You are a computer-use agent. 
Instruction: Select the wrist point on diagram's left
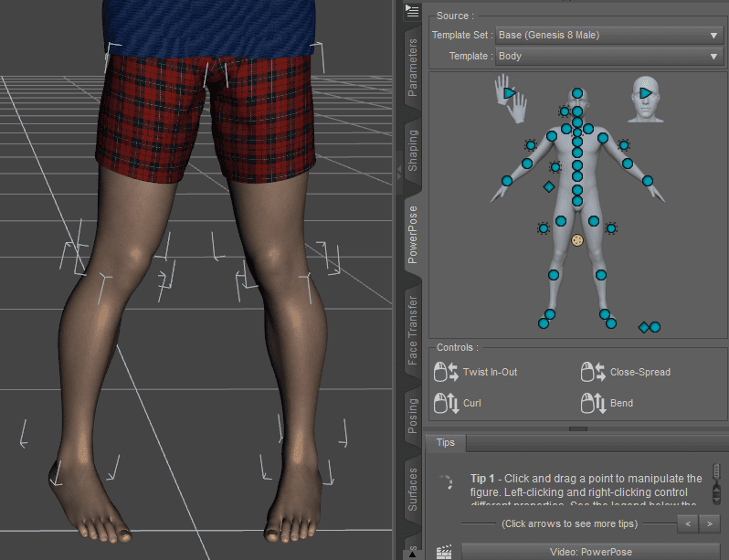coord(507,181)
